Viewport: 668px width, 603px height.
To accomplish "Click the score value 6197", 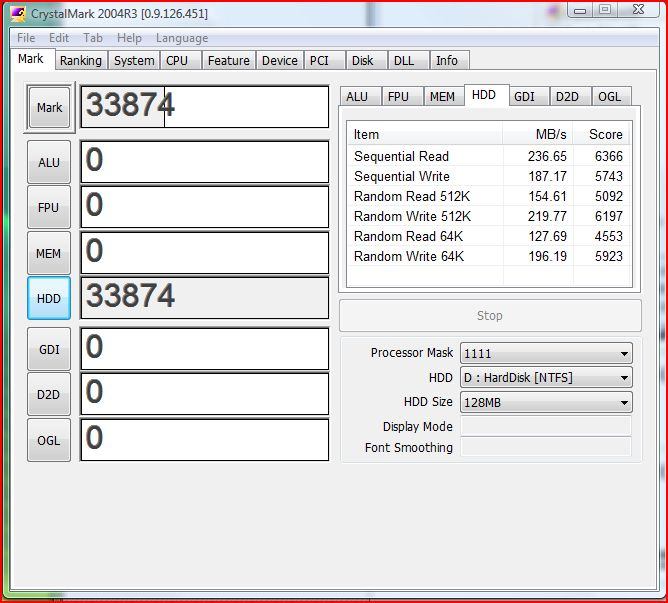I will (609, 216).
